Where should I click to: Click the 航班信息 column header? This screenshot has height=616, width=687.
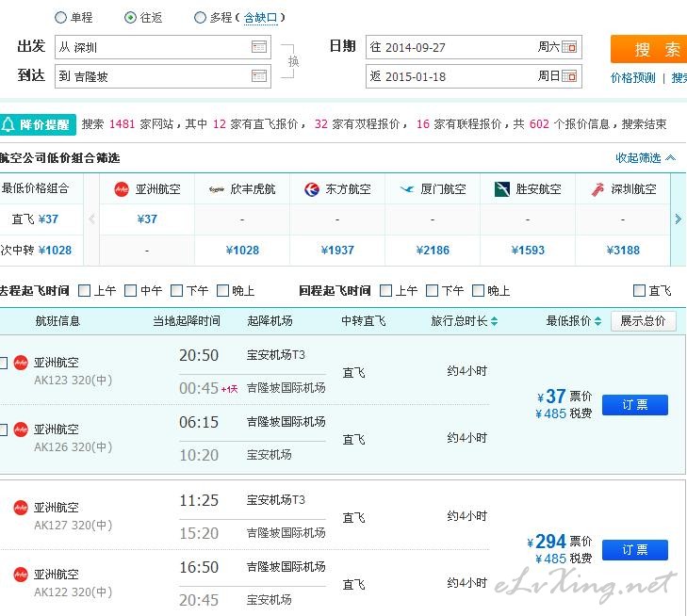pyautogui.click(x=57, y=321)
